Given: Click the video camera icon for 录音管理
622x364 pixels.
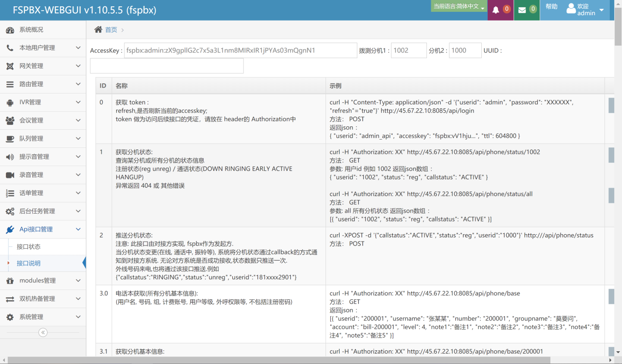Looking at the screenshot, I should pos(10,175).
